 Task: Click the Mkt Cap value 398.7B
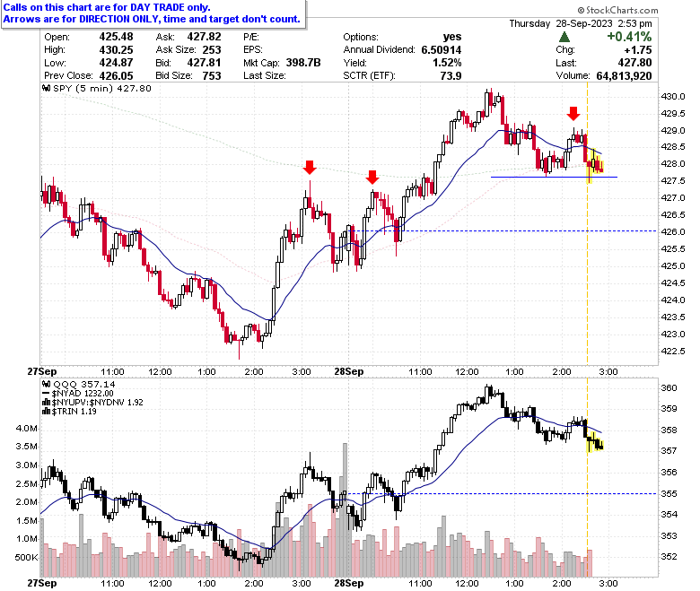click(303, 63)
